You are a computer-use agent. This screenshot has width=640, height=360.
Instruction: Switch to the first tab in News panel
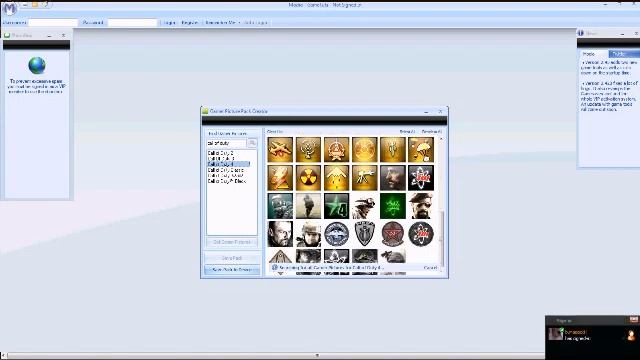click(589, 54)
